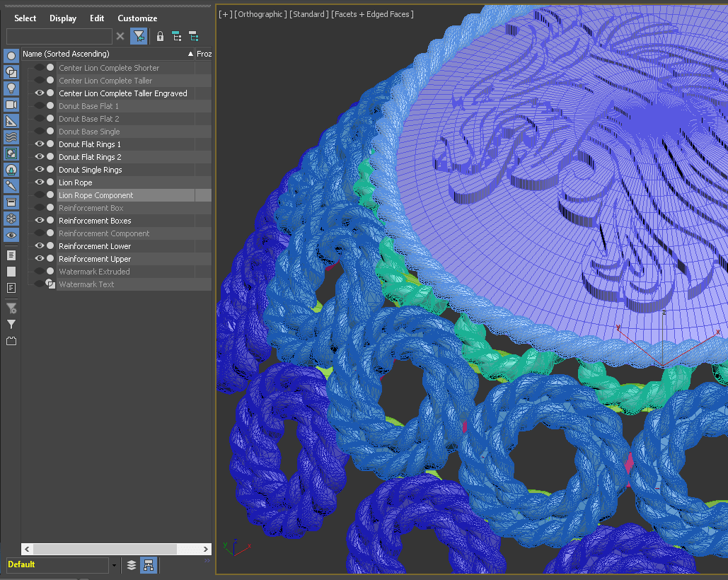The width and height of the screenshot is (728, 580).
Task: Open the [Facets + Edged Faces] viewport menu
Action: point(372,14)
